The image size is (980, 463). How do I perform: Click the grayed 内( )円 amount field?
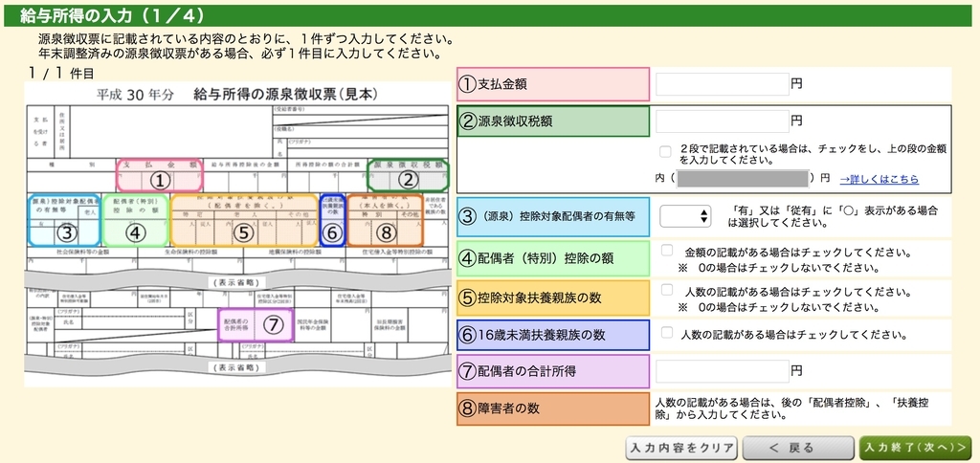point(743,179)
